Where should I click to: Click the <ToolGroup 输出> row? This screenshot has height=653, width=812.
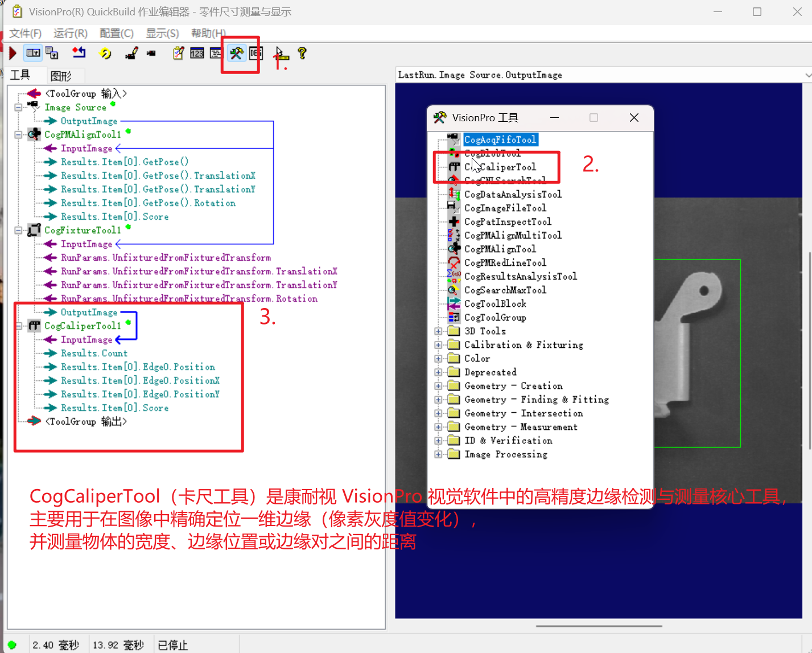86,421
